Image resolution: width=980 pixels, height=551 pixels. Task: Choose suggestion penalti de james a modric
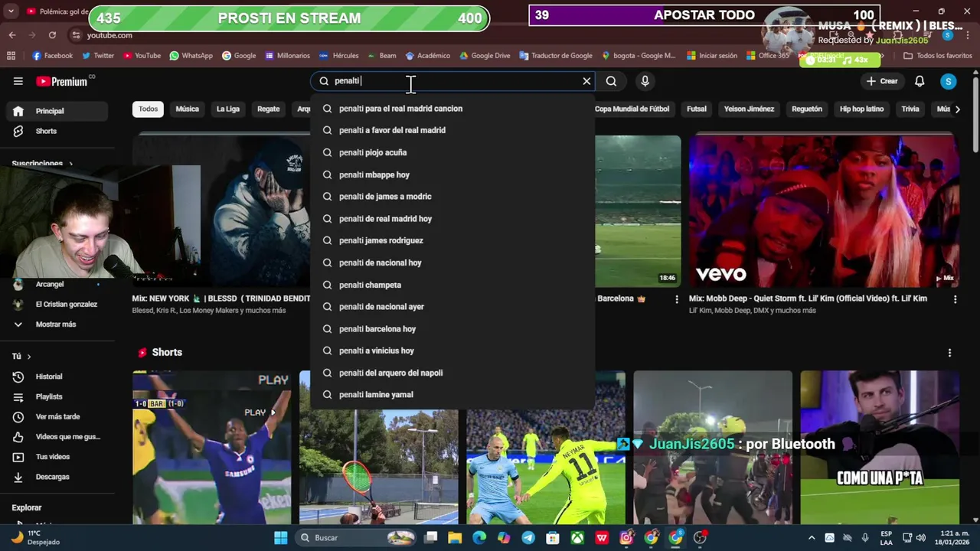point(452,197)
